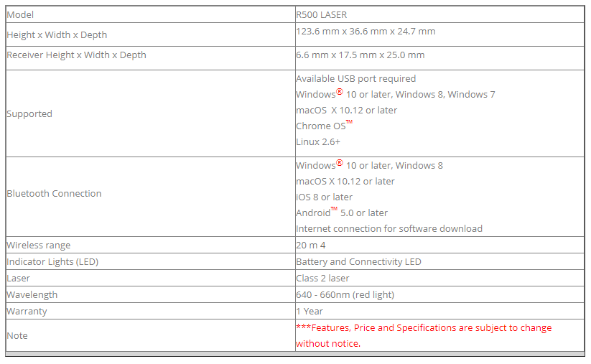Click 'Available USB port required' text
591x364 pixels.
(355, 79)
